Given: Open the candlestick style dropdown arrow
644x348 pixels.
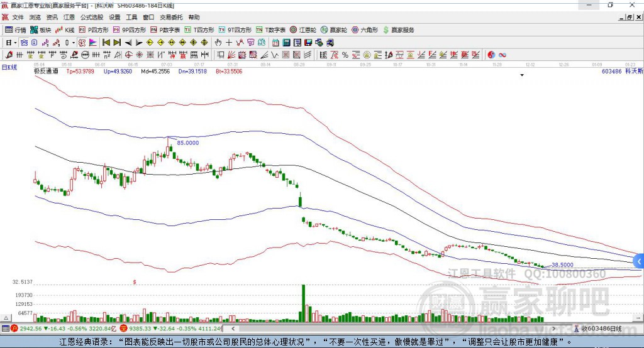Looking at the screenshot, I should [74, 43].
